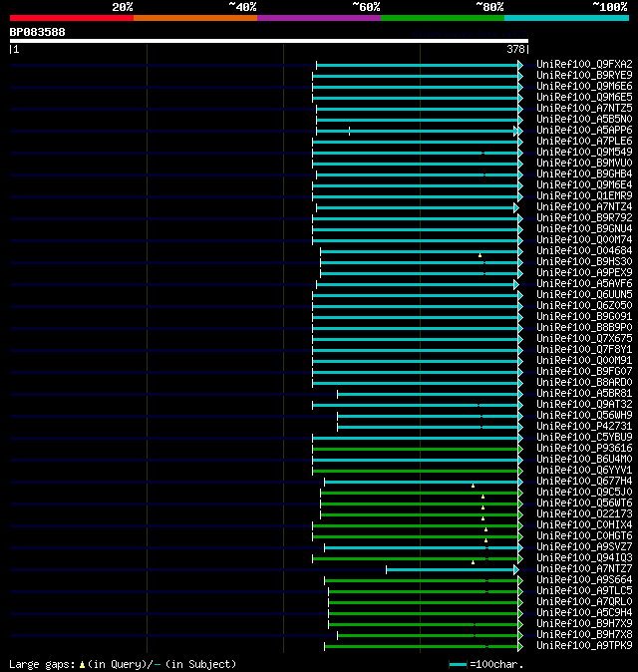
Task: Select the UniRef100_Q00M74 label
Action: [x=584, y=240]
